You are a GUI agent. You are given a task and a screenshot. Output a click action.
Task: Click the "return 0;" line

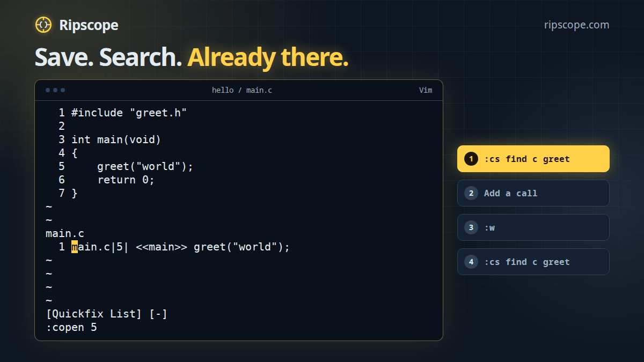point(126,180)
